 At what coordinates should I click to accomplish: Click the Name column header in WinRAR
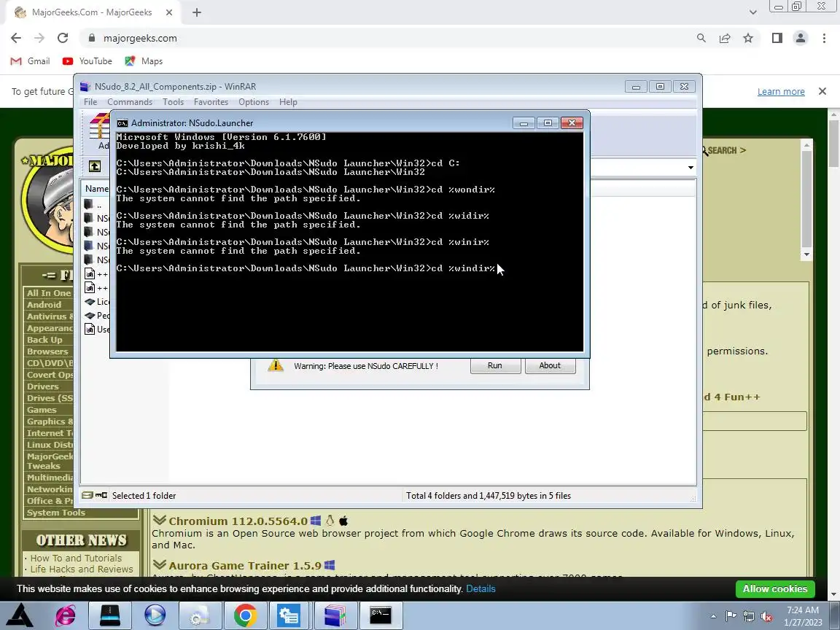tap(96, 189)
